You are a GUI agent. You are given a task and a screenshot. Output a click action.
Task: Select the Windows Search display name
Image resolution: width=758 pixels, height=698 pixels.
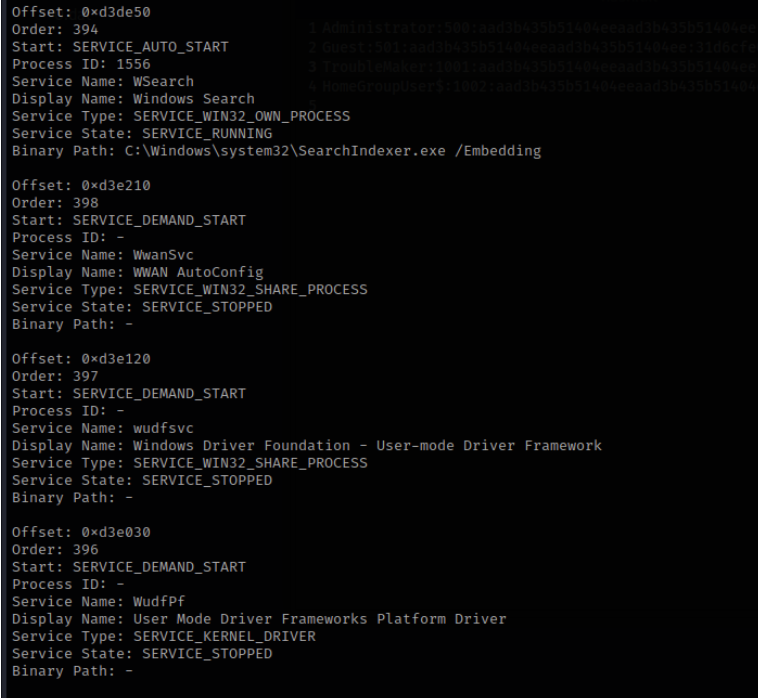(194, 97)
